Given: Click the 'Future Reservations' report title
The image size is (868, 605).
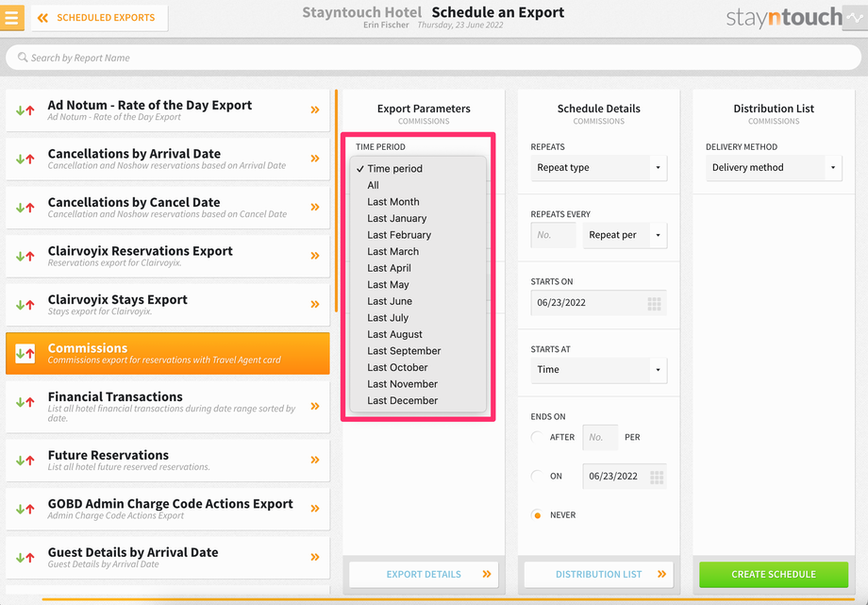Looking at the screenshot, I should point(108,455).
